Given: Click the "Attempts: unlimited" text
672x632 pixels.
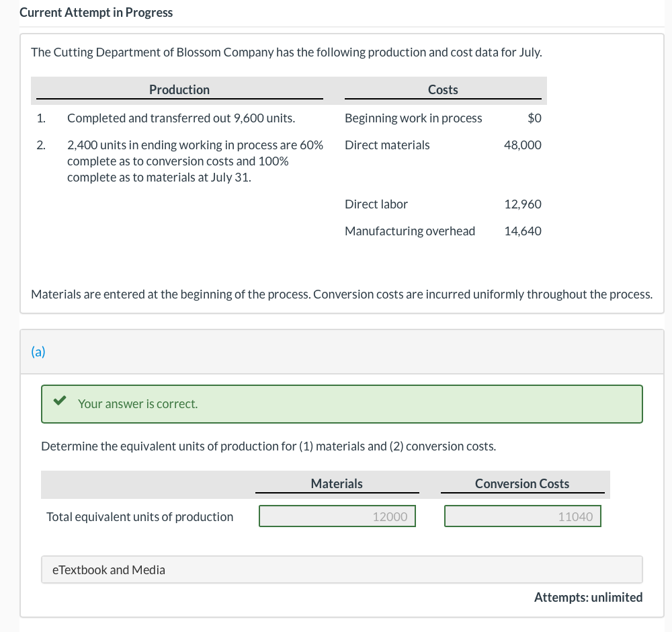Looking at the screenshot, I should 588,597.
